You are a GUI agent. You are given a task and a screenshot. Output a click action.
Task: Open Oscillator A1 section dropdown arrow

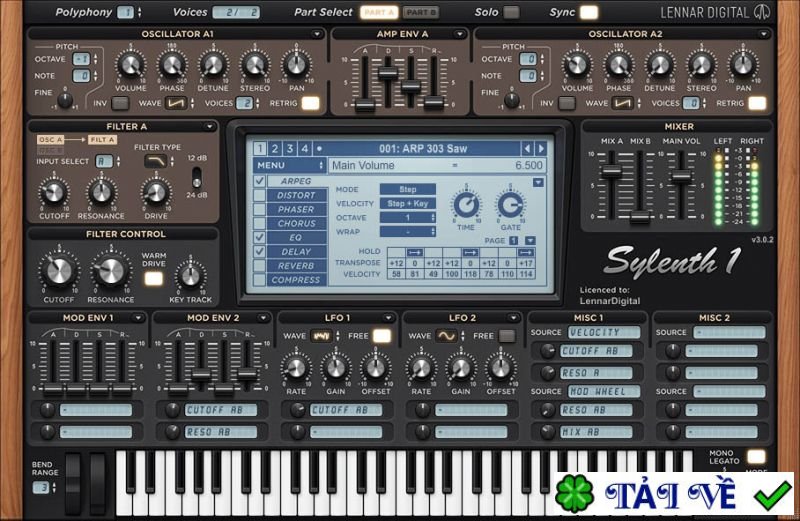(317, 34)
